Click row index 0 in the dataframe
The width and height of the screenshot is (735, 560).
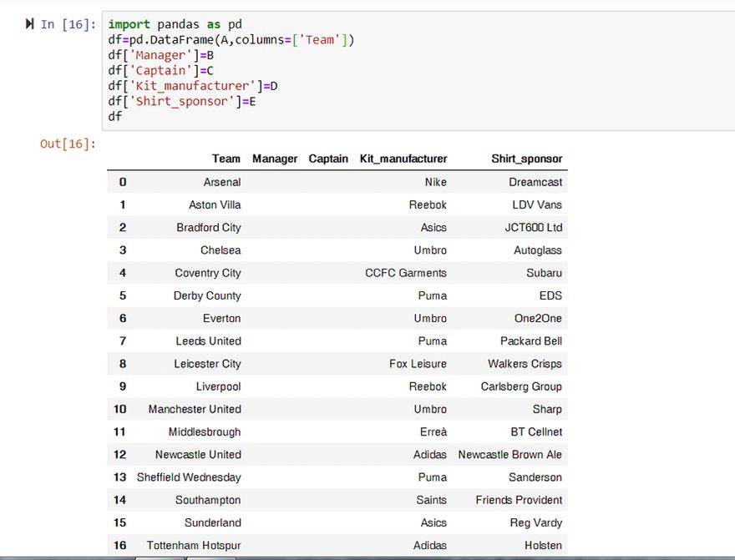point(123,182)
